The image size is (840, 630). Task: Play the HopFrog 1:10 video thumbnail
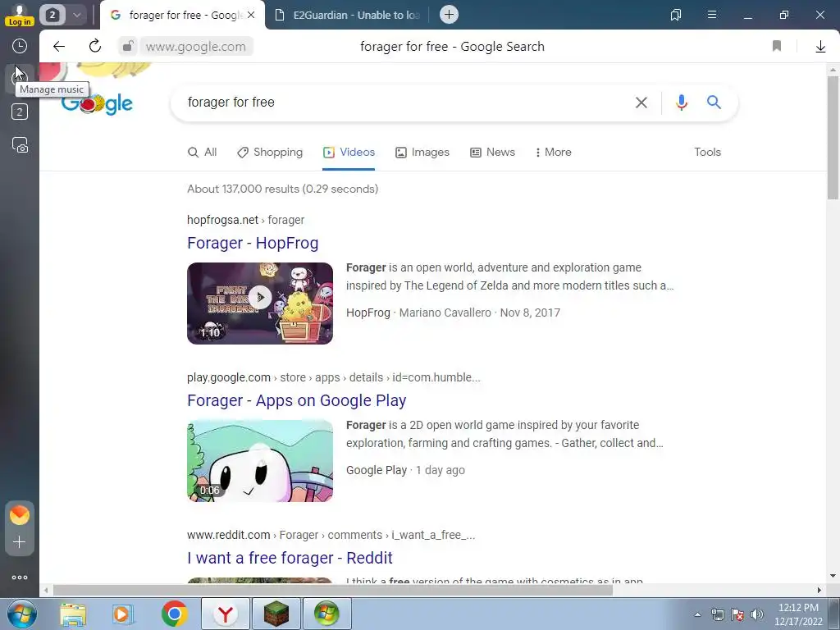[x=260, y=304]
